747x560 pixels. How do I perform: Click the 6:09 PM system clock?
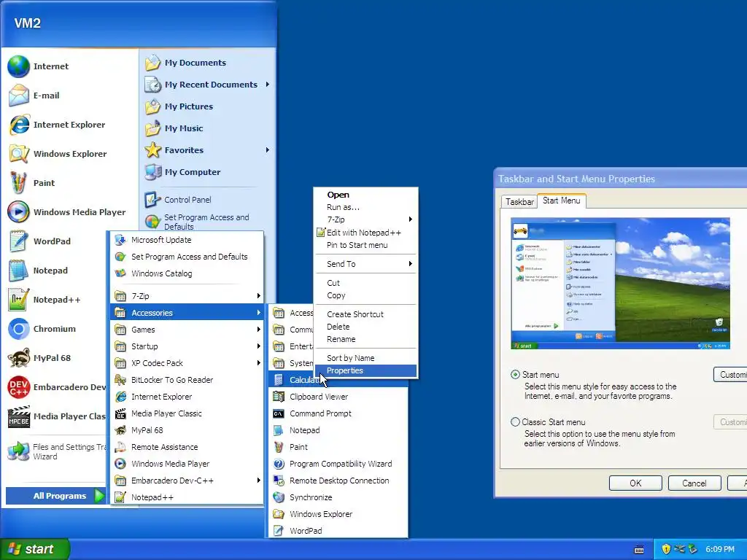click(x=720, y=549)
